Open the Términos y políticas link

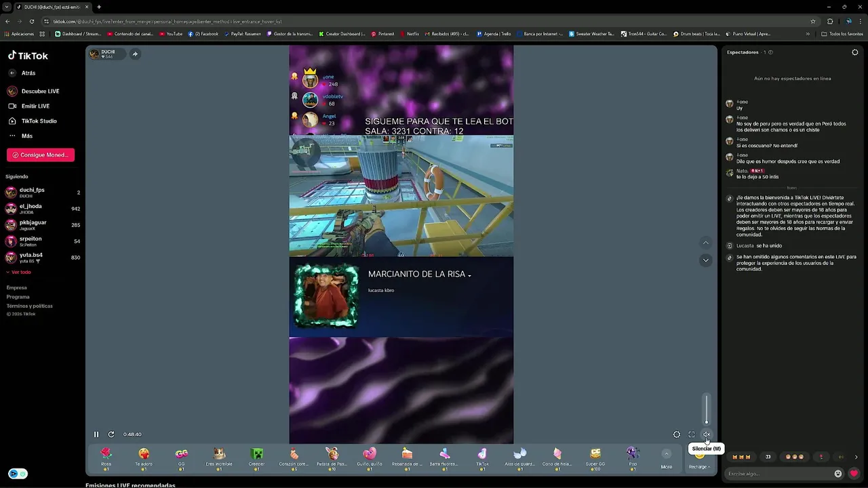click(29, 306)
